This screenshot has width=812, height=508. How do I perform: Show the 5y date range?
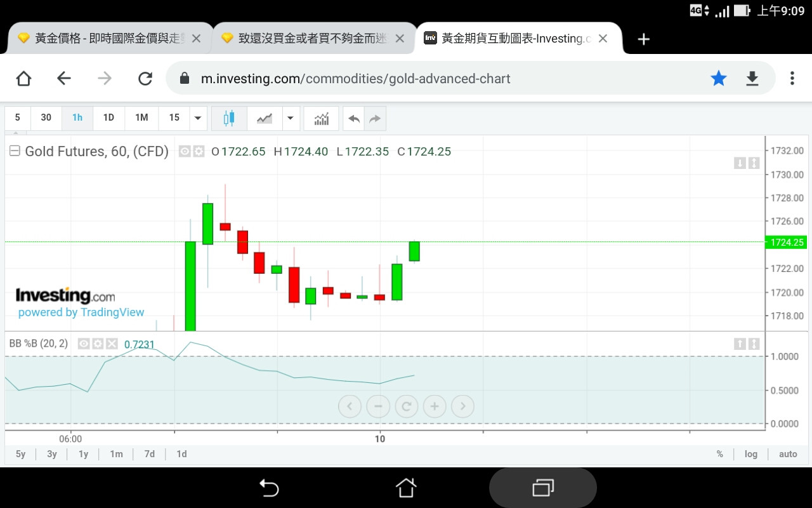tap(21, 454)
